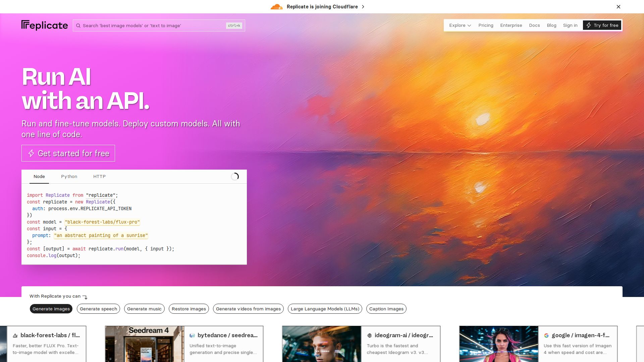644x362 pixels.
Task: Click the Replicate logo in header
Action: click(x=45, y=25)
